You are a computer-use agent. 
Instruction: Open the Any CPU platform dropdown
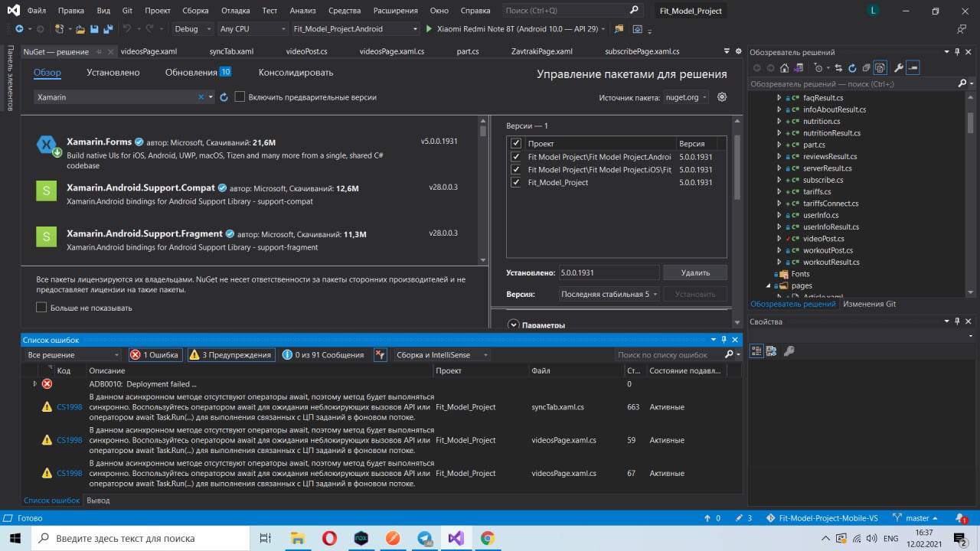coord(251,29)
